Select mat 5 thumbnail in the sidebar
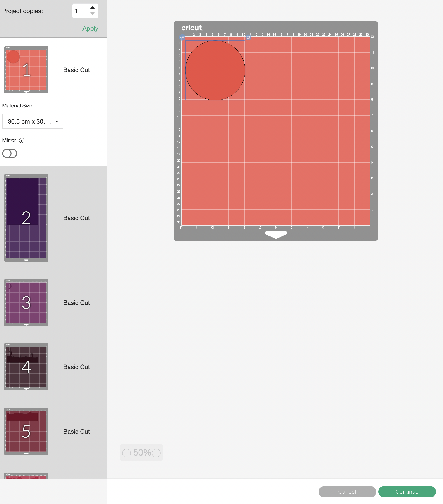This screenshot has width=443, height=504. coord(26,432)
